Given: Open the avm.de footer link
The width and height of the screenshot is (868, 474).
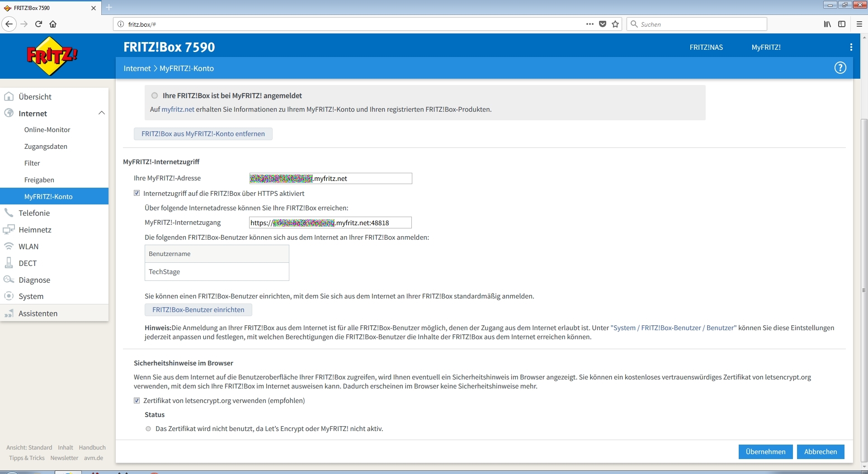Looking at the screenshot, I should click(94, 458).
